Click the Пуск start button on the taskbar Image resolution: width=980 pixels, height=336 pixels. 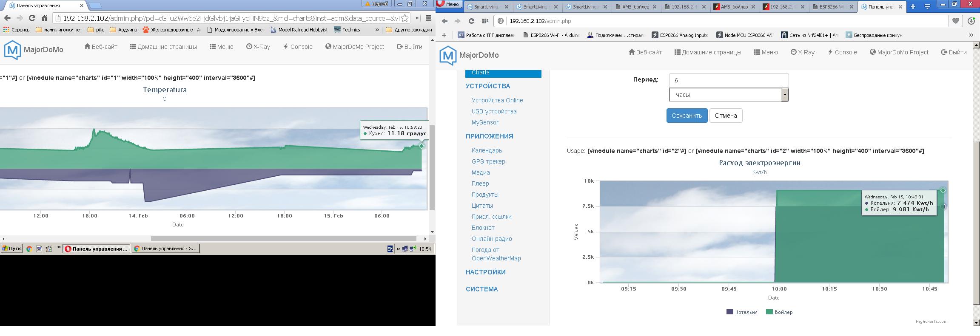pyautogui.click(x=11, y=249)
